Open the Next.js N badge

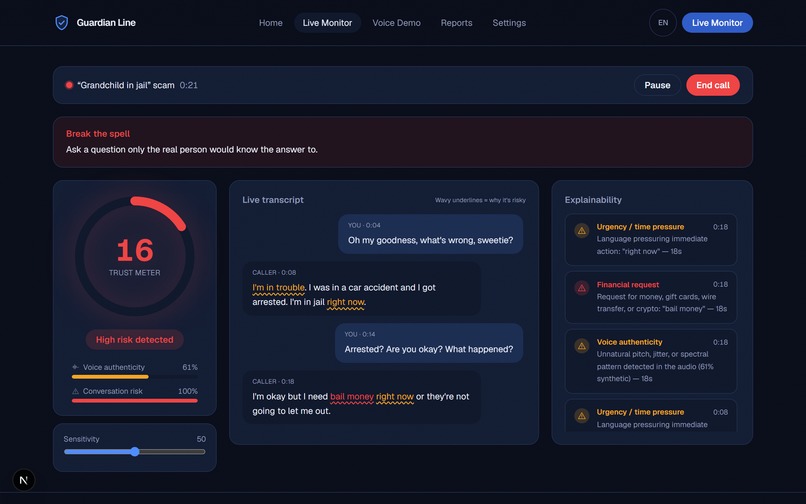[x=24, y=480]
